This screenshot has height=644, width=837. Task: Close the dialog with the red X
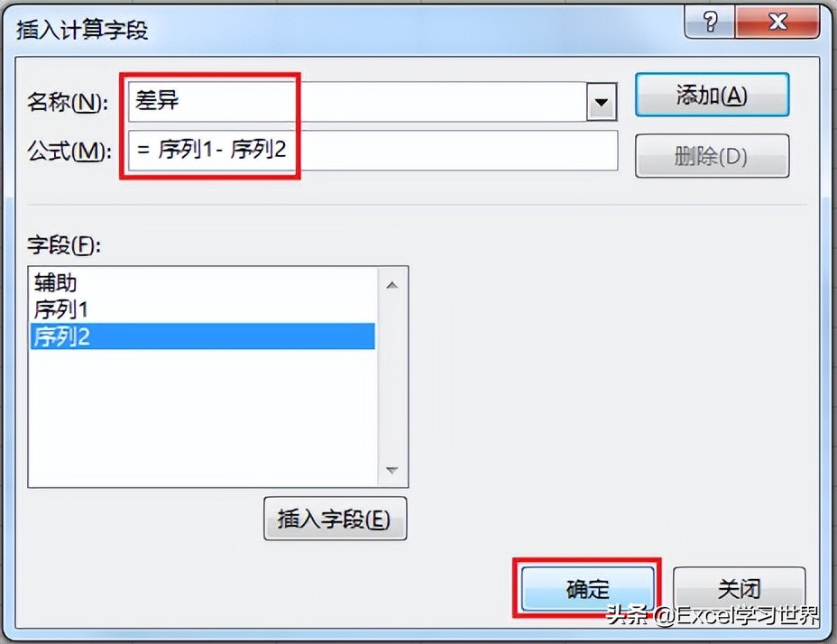[777, 22]
